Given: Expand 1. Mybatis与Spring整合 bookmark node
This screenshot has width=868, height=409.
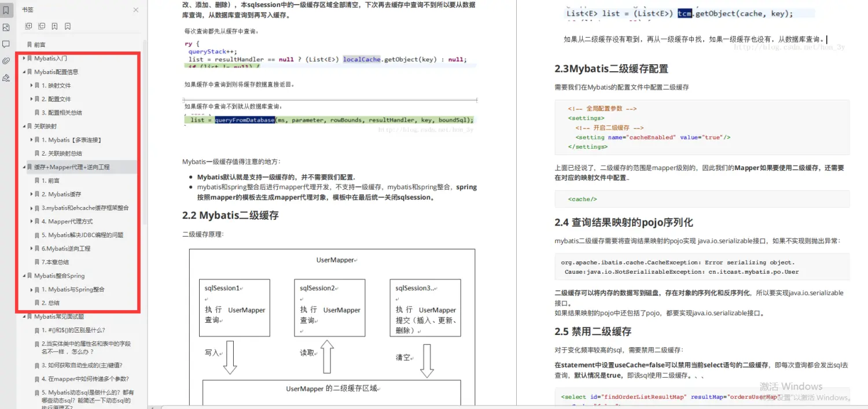Looking at the screenshot, I should 31,289.
